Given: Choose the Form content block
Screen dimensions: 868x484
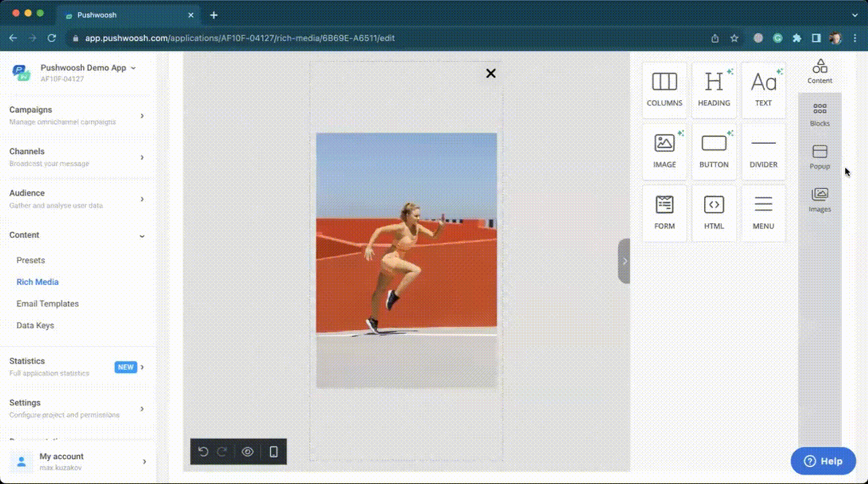Looking at the screenshot, I should tap(664, 213).
